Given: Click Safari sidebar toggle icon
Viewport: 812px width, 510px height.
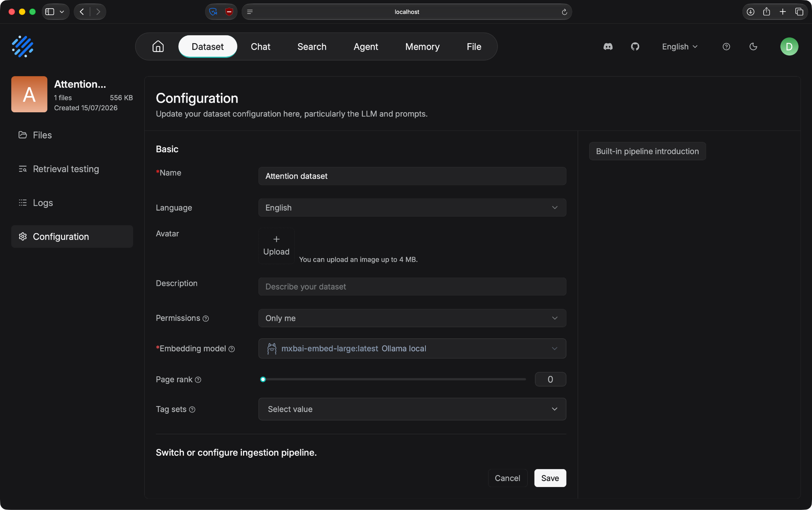Looking at the screenshot, I should (50, 12).
